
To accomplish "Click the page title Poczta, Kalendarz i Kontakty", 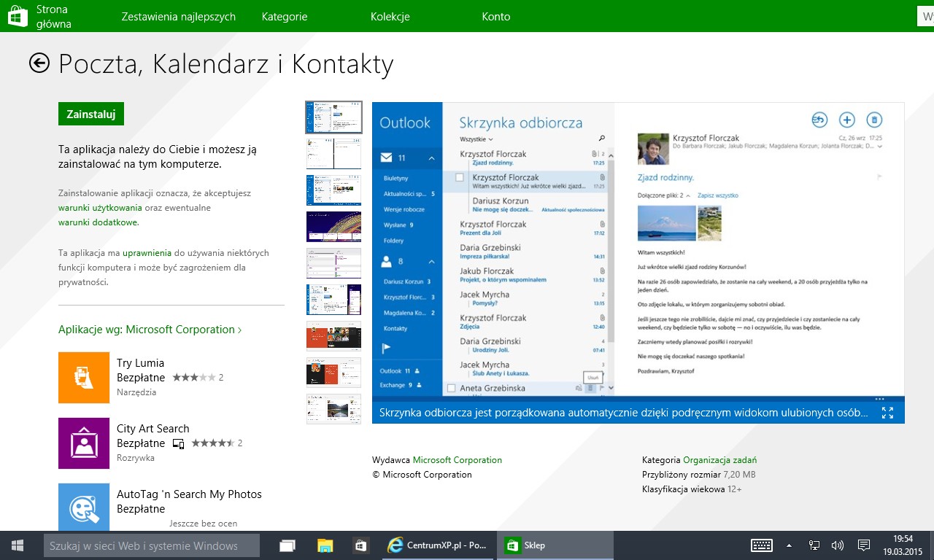I will pos(226,64).
